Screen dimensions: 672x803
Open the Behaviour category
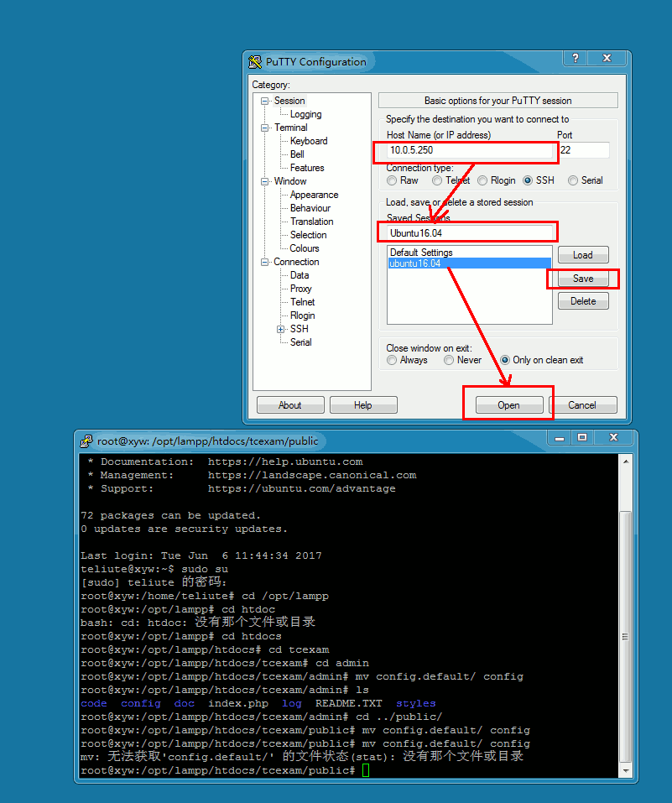(x=310, y=208)
